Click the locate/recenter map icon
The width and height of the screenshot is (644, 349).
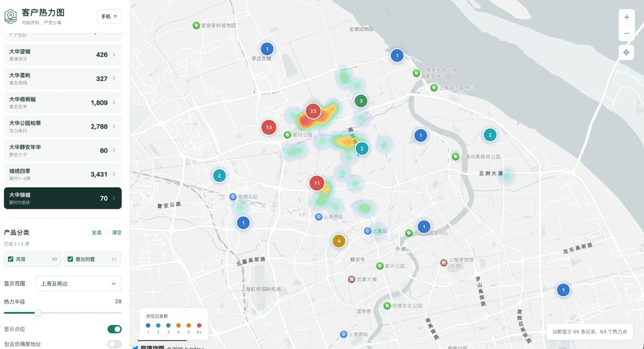coord(626,52)
